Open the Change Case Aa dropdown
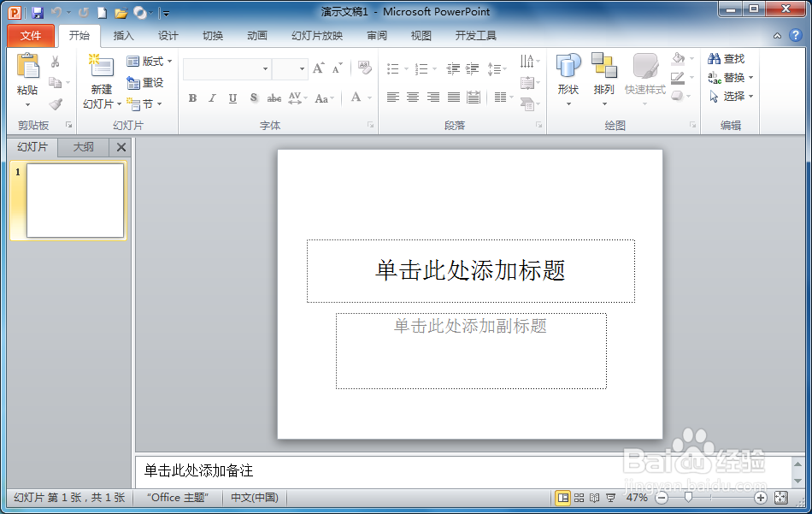This screenshot has width=812, height=514. 325,98
